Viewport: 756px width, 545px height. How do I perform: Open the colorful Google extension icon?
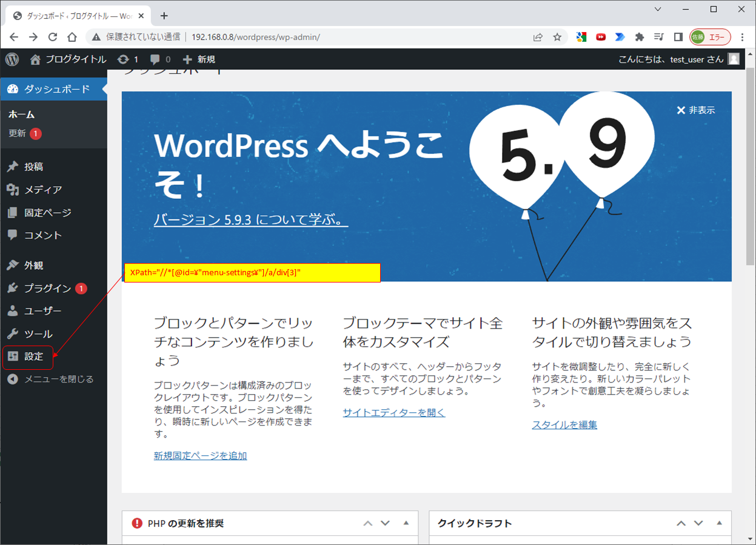[581, 37]
